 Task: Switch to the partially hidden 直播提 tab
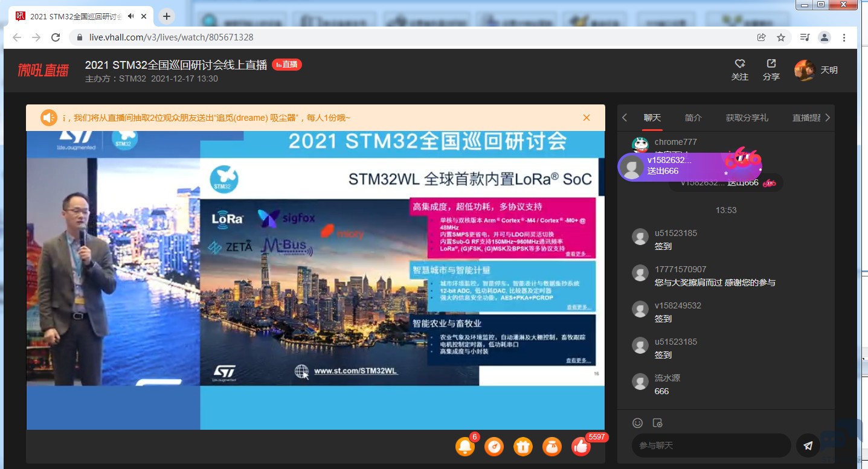point(806,118)
